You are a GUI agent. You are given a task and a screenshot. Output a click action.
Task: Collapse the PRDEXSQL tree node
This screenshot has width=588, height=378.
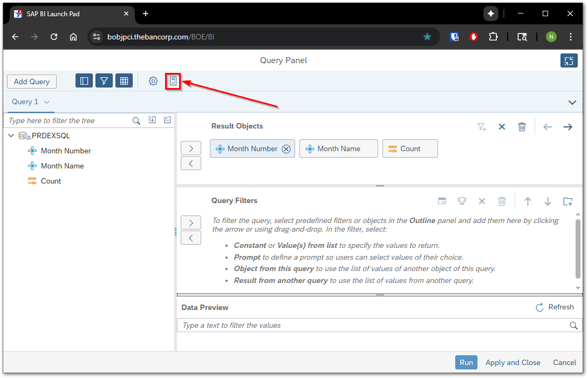click(x=11, y=136)
